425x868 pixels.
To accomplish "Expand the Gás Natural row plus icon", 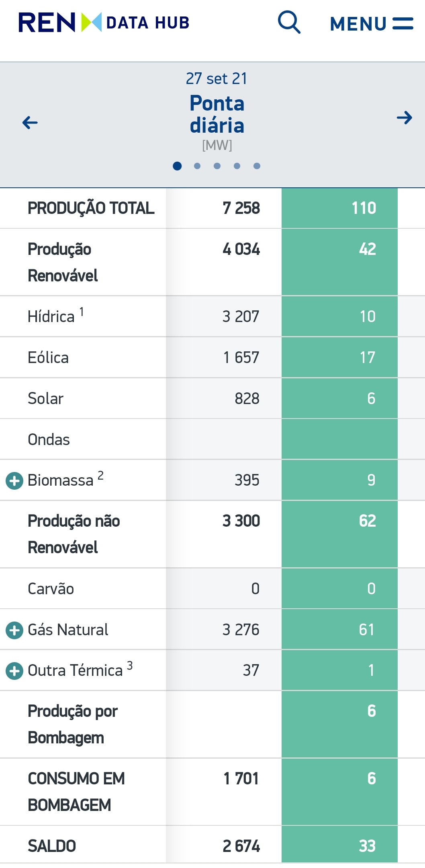I will click(14, 630).
